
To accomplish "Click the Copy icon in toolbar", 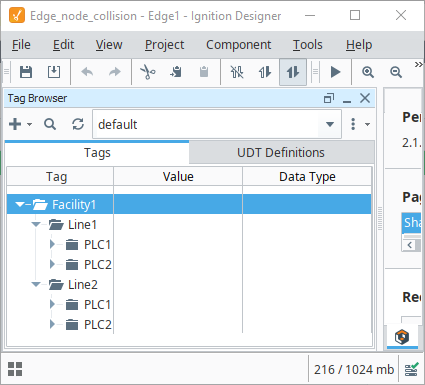I will [x=176, y=72].
